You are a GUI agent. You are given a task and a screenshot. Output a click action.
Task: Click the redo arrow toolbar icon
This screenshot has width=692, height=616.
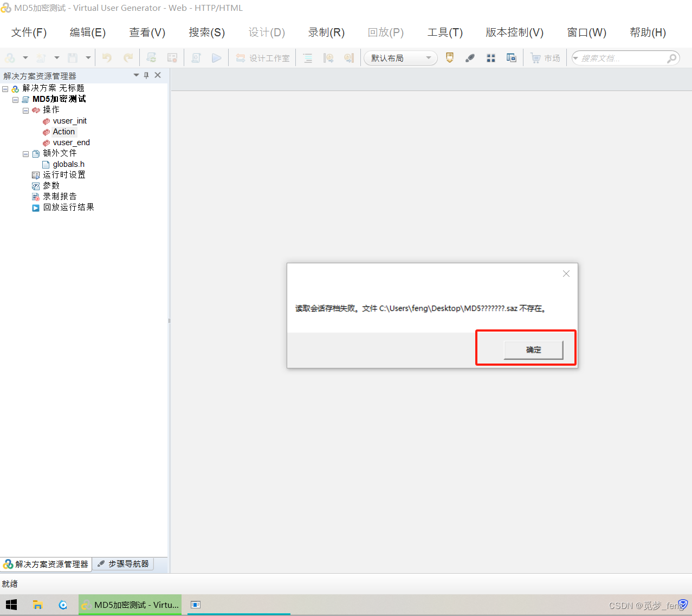(128, 57)
